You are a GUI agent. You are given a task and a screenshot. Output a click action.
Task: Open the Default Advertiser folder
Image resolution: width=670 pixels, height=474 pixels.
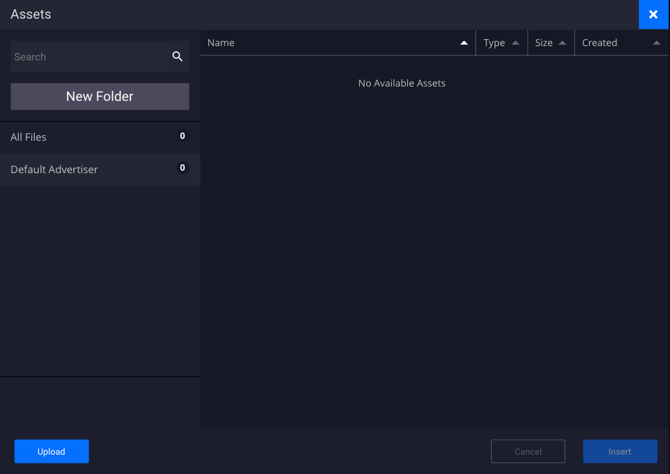click(100, 169)
